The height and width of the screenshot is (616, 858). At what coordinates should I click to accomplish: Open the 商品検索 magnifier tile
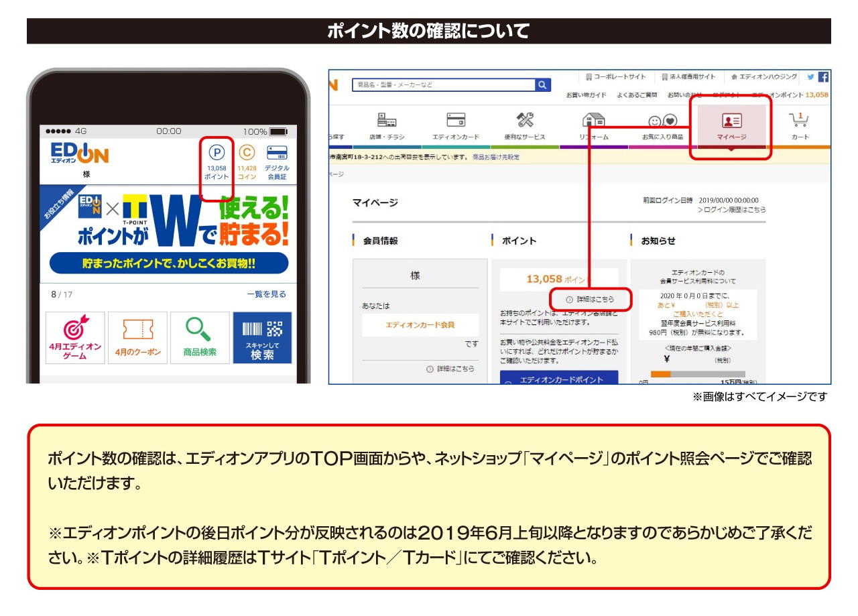tap(200, 338)
